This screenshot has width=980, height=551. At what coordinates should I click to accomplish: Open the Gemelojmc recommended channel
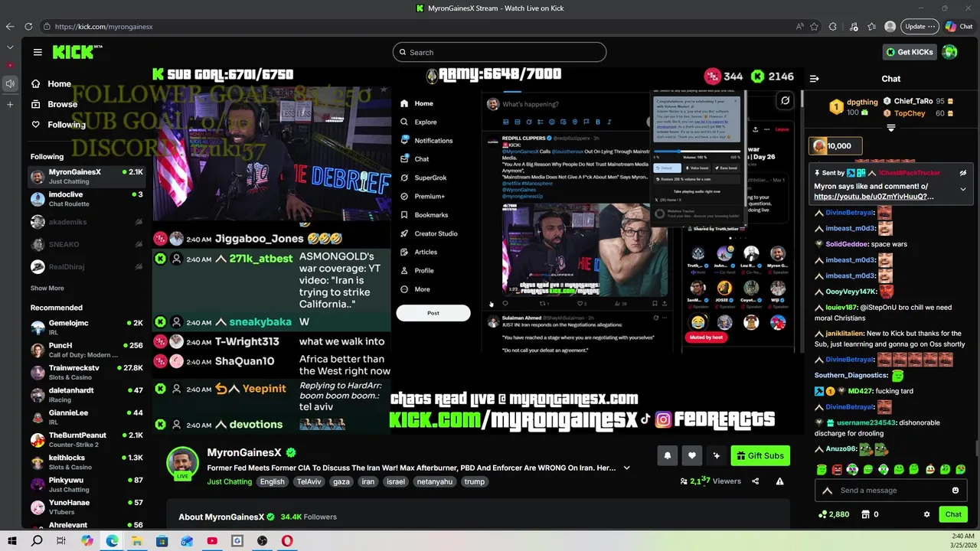[x=87, y=327]
